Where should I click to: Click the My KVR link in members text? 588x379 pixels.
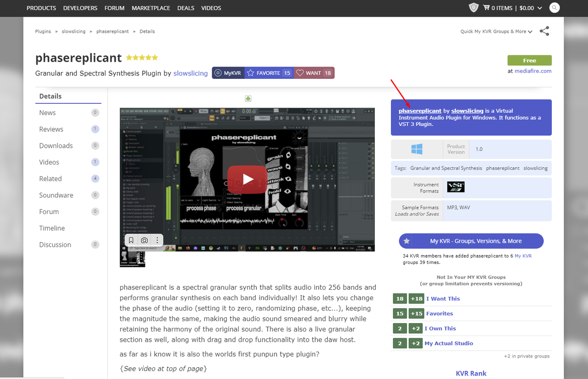coord(523,256)
